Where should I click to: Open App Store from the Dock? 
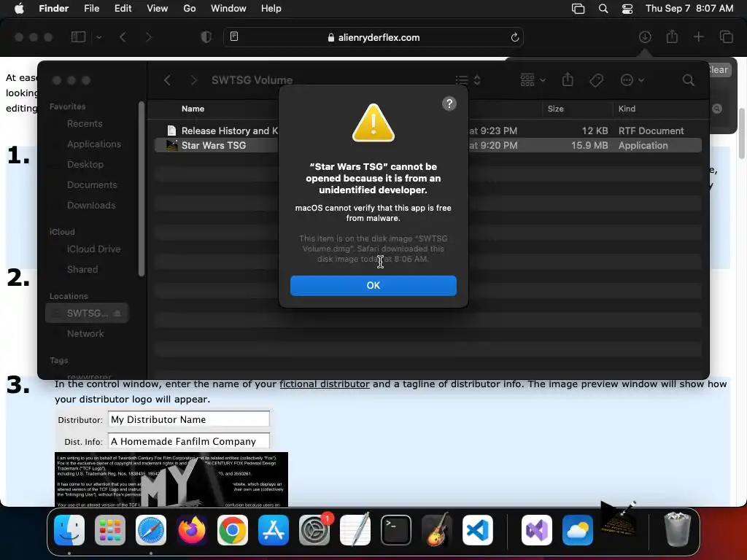pyautogui.click(x=274, y=530)
